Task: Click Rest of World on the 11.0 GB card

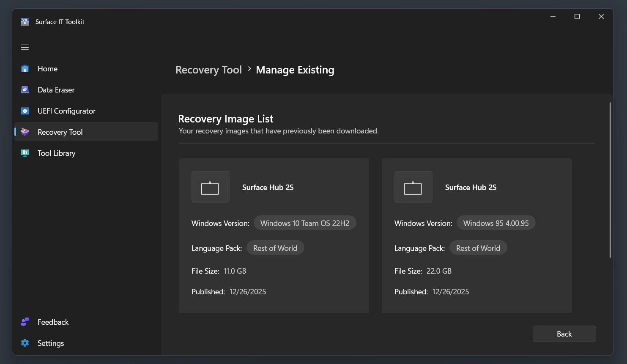Action: click(275, 248)
